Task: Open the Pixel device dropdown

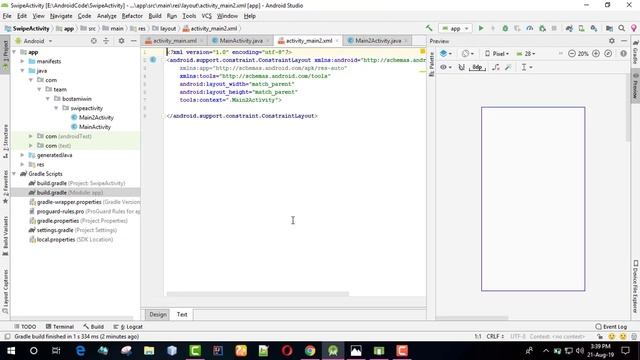Action: point(497,53)
